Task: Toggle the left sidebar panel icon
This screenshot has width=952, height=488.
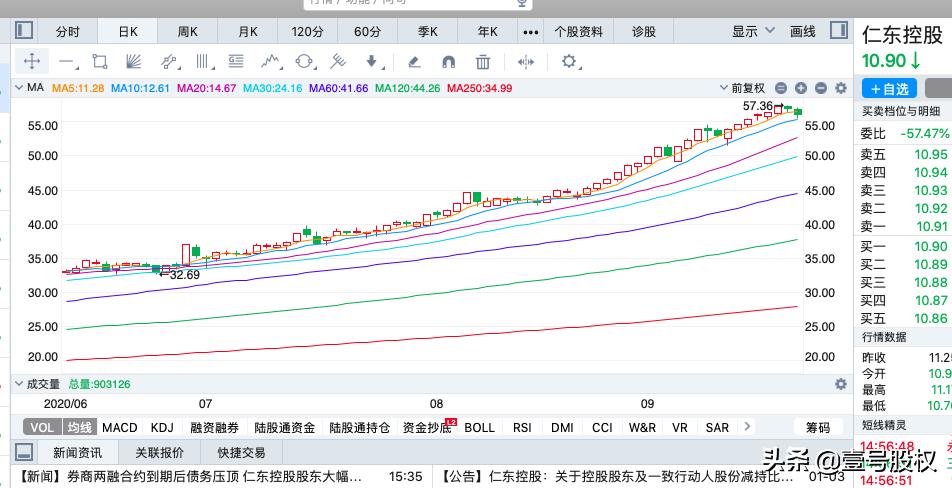Action: 24,30
